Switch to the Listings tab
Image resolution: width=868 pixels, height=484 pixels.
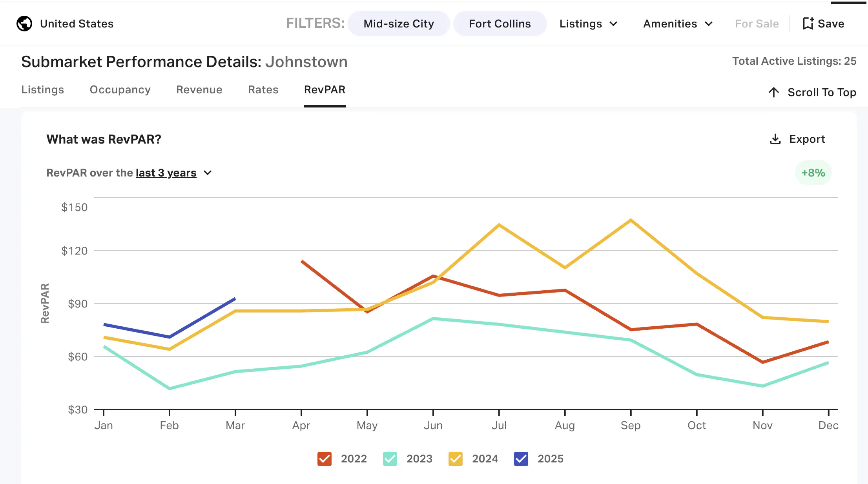tap(43, 90)
